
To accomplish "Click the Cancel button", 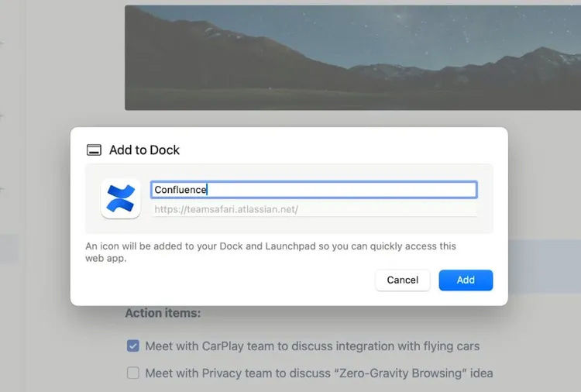I will (403, 280).
